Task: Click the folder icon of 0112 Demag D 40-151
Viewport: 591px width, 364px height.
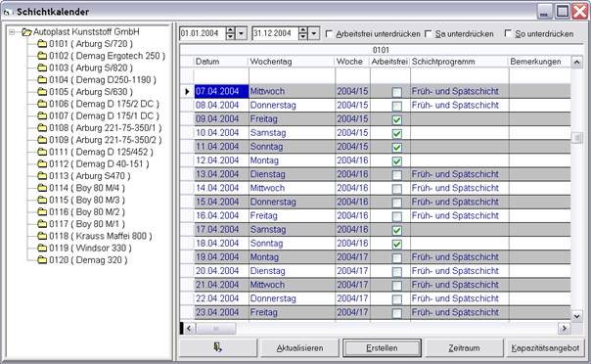Action: [x=42, y=164]
